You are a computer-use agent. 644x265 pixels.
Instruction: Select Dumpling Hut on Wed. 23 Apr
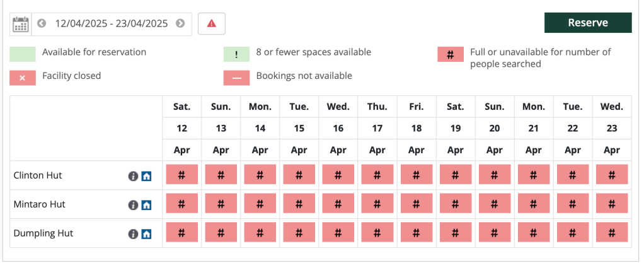(611, 233)
